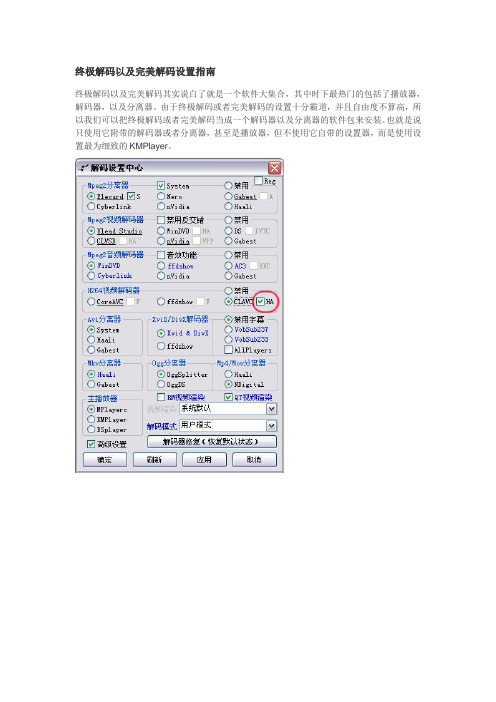The height and width of the screenshot is (702, 496).
Task: Select VobSub233 subtitle option
Action: tap(228, 339)
